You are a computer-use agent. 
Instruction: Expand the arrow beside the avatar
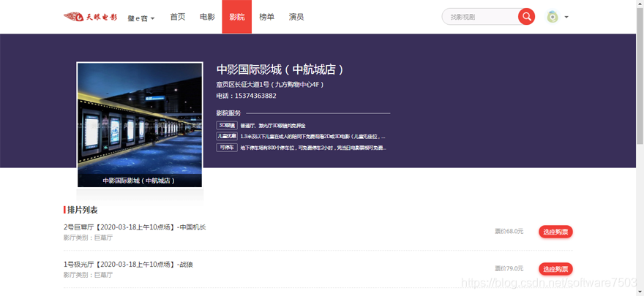566,18
